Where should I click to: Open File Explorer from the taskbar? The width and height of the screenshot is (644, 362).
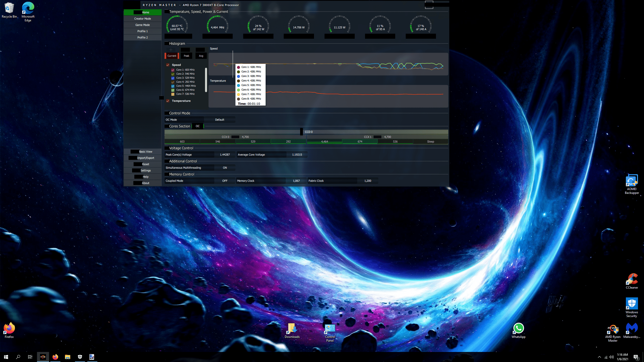67,357
